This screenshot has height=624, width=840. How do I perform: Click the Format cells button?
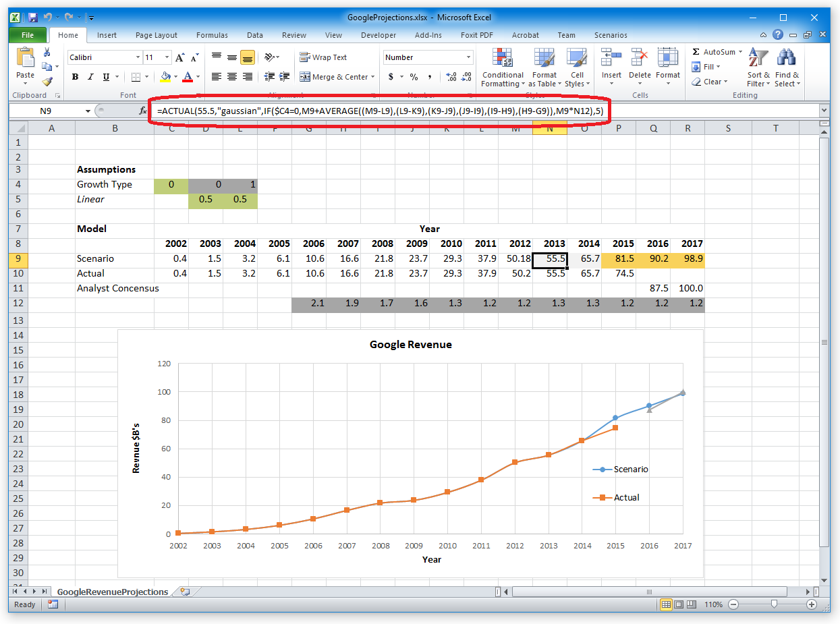668,65
